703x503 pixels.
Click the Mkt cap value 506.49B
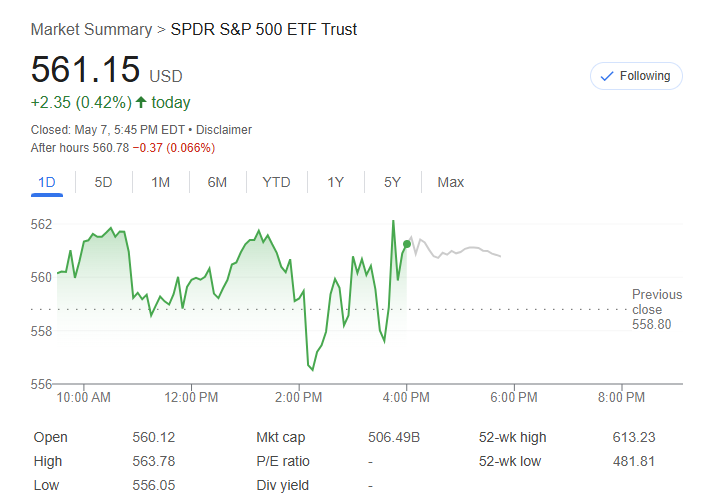(x=393, y=437)
